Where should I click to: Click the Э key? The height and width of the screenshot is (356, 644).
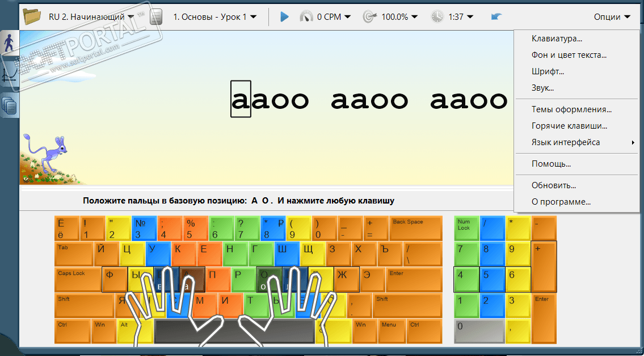pos(373,279)
